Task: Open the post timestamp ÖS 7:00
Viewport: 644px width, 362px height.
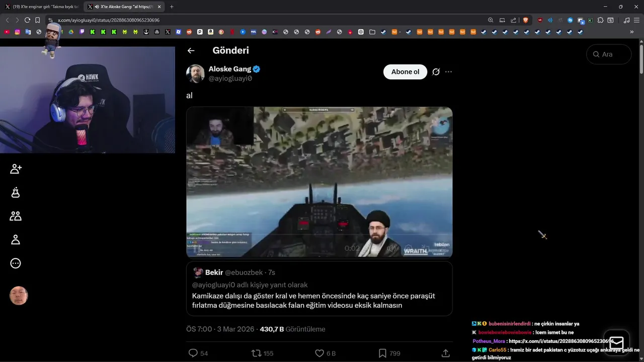Action: click(219, 329)
